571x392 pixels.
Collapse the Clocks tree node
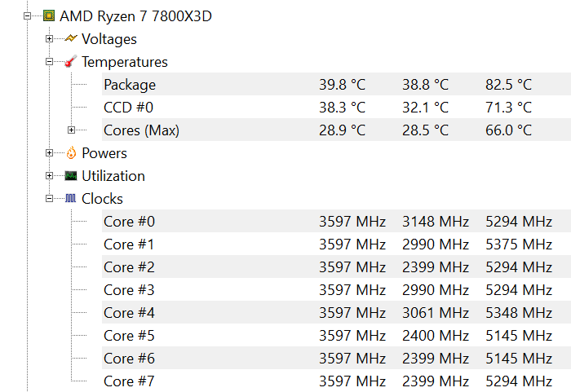(50, 198)
